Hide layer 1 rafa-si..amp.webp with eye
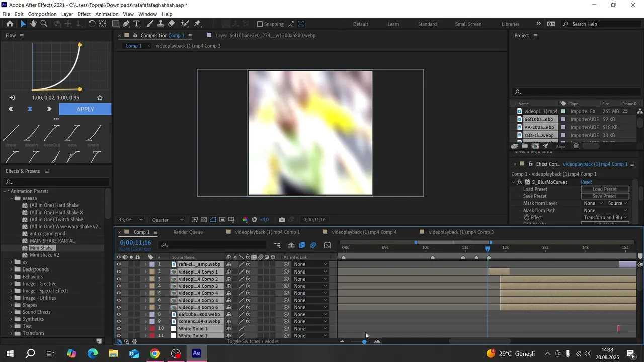Image resolution: width=644 pixels, height=362 pixels. 119,264
